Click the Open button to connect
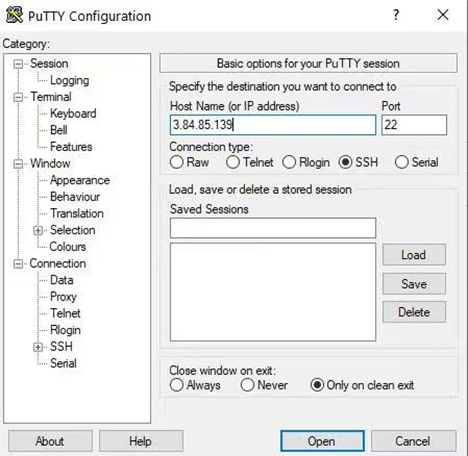This screenshot has width=468, height=456. click(x=322, y=441)
